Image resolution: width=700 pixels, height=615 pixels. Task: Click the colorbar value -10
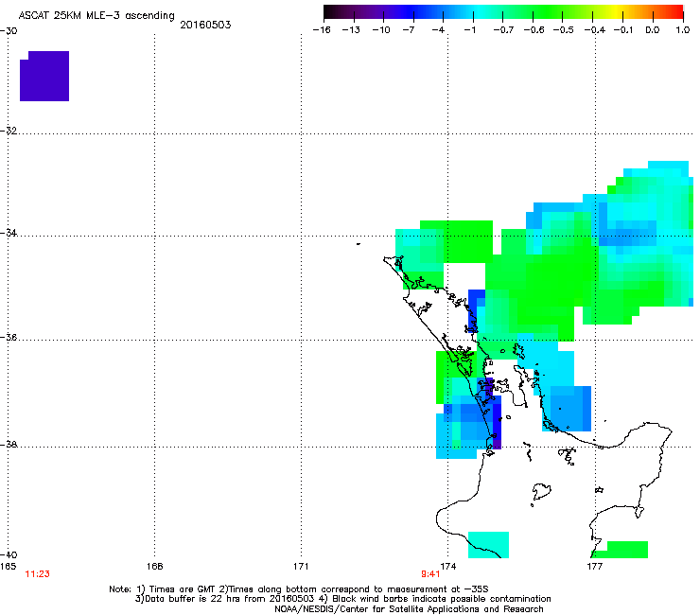point(381,30)
